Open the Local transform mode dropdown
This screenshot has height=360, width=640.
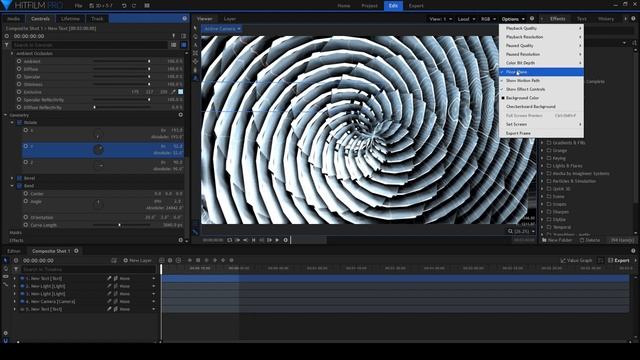[x=466, y=19]
